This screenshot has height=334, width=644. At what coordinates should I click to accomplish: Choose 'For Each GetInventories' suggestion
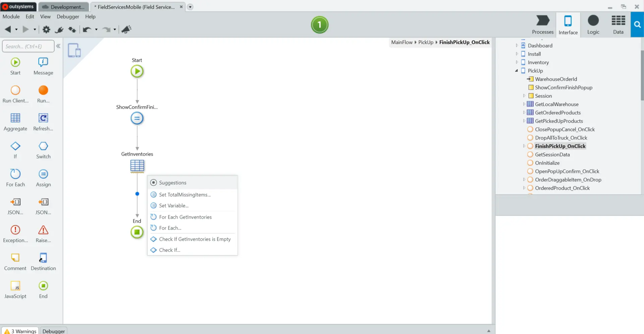(x=185, y=217)
